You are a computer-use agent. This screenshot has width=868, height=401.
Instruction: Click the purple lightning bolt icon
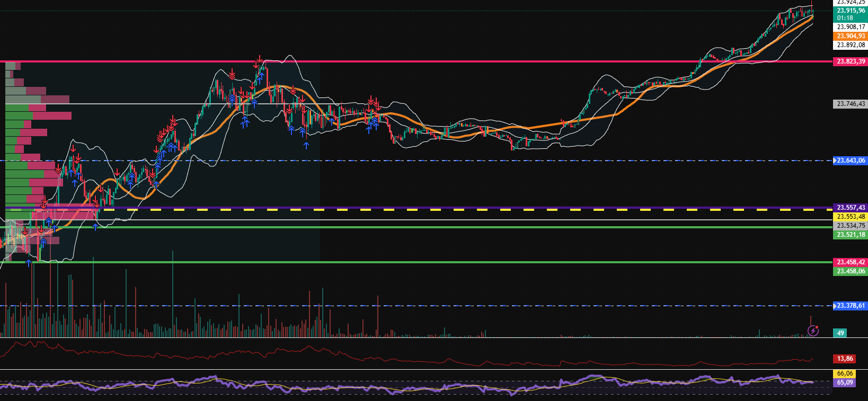pyautogui.click(x=813, y=331)
